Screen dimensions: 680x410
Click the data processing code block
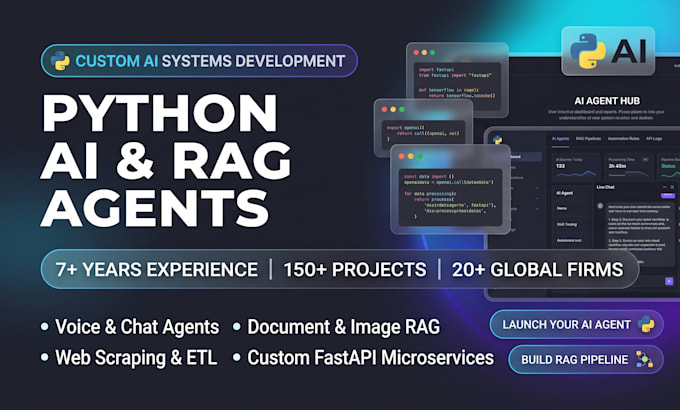(x=450, y=197)
